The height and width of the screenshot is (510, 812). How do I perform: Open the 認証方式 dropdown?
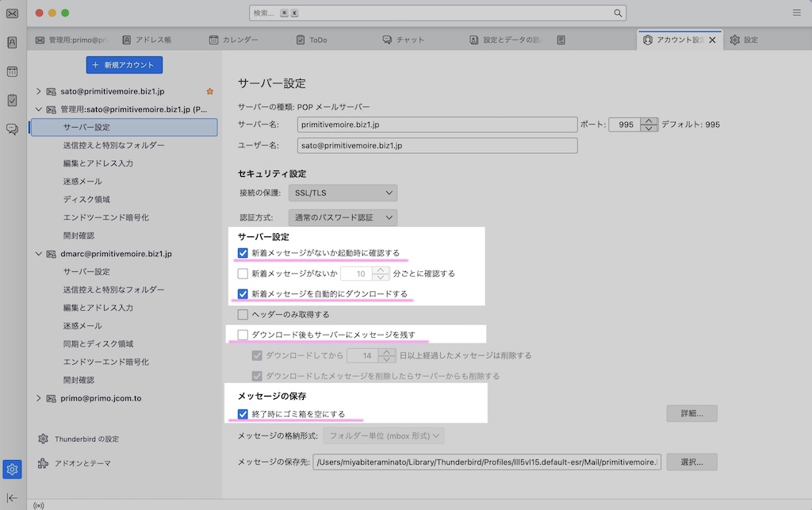[x=342, y=217]
